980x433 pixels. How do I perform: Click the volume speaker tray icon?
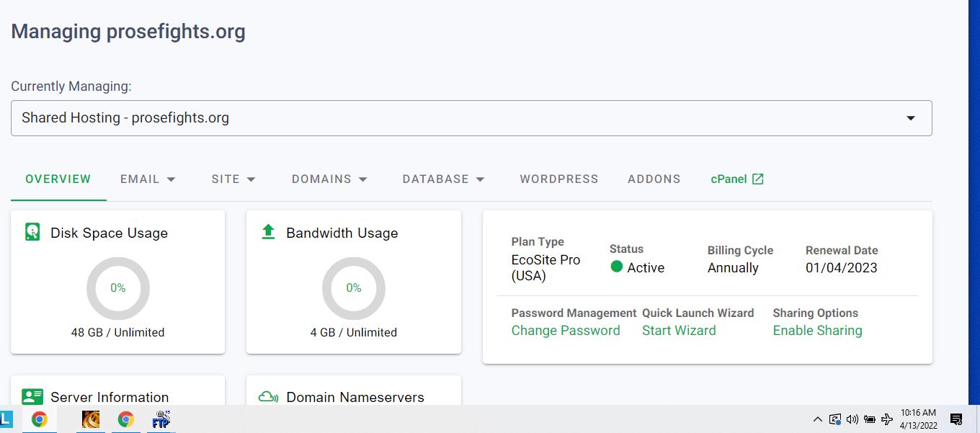click(x=852, y=419)
